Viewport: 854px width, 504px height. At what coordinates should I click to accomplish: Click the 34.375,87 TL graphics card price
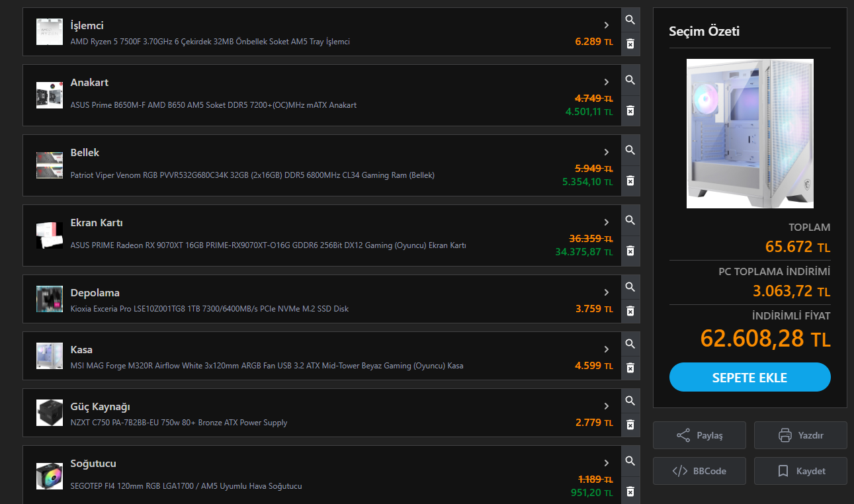[584, 252]
